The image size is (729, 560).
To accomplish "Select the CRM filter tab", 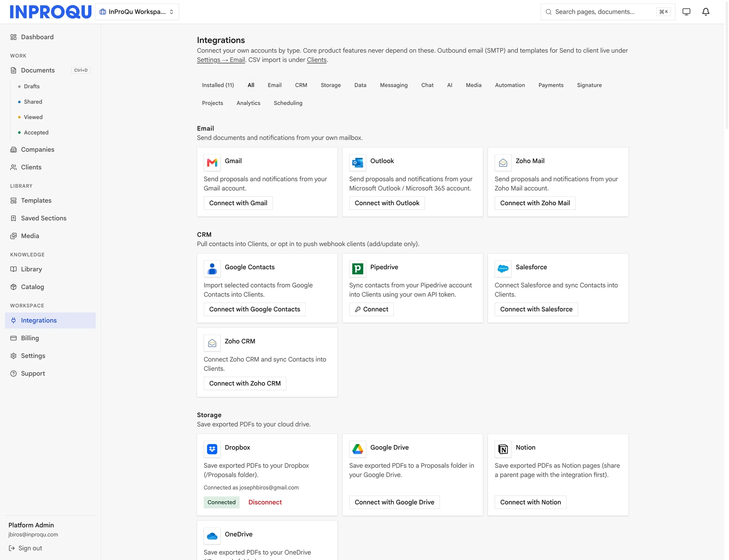I will (x=301, y=85).
